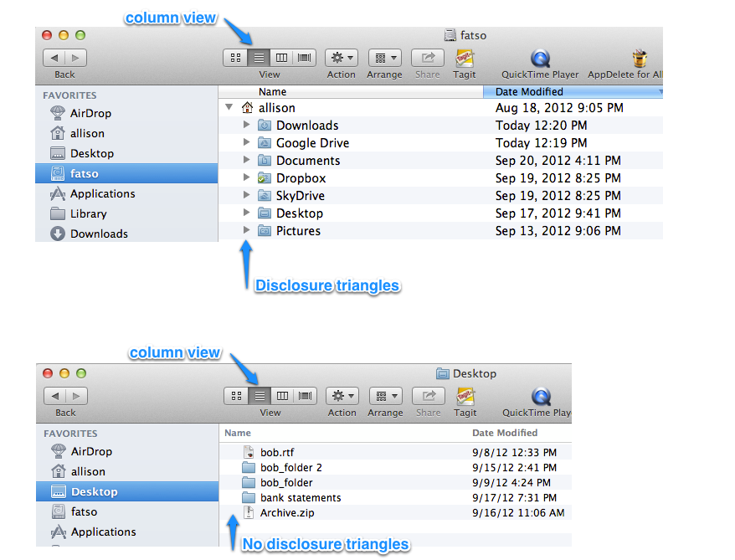Screen dimensions: 735x560
Task: Select Applications in the Desktop window sidebar
Action: click(102, 532)
